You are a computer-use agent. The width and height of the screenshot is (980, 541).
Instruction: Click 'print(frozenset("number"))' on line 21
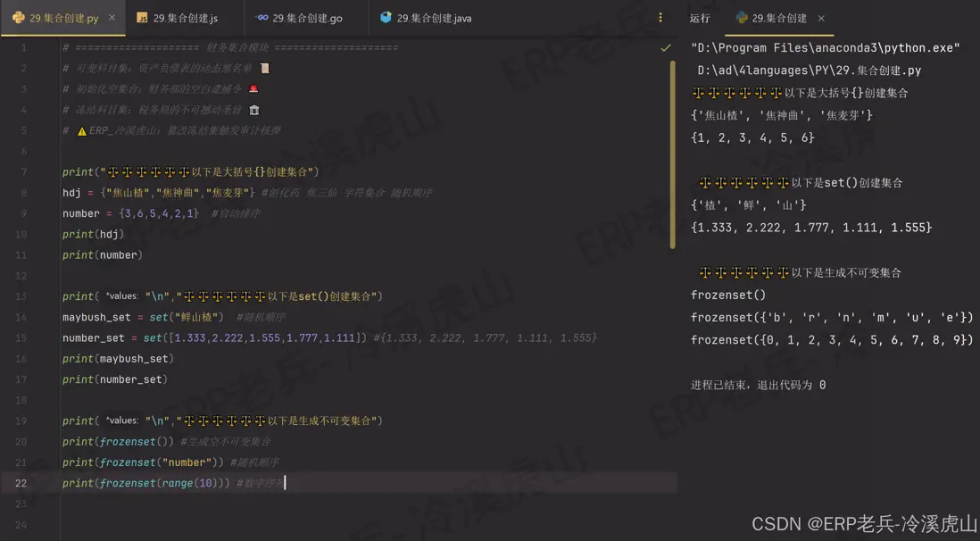(x=143, y=462)
